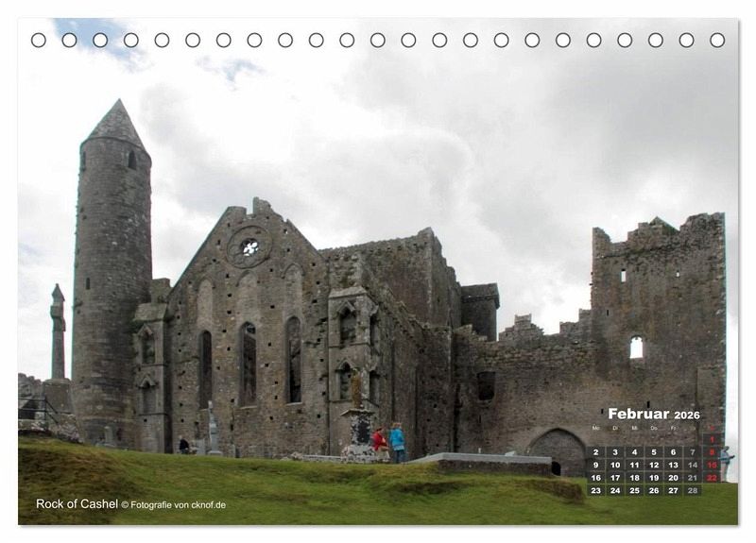Click the year 2026 label
The image size is (756, 543).
[x=687, y=416]
